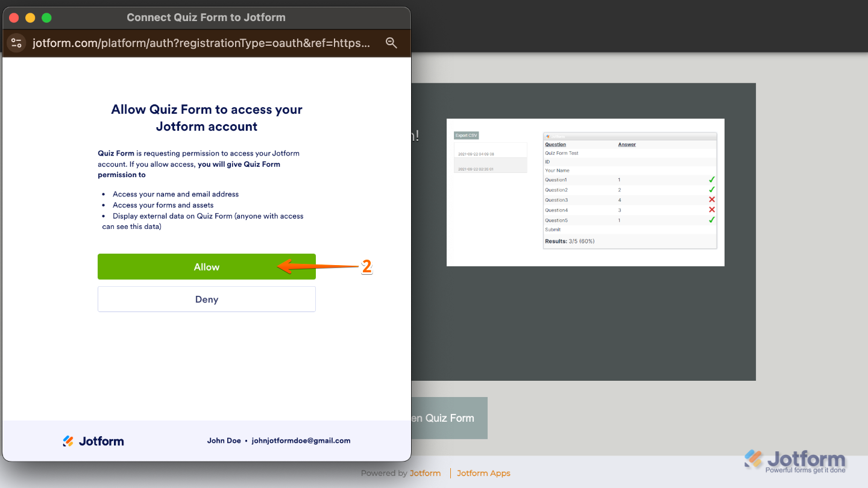Click 'Display external data on Quiz Form' text
Screen dimensions: 868x488
tap(203, 221)
